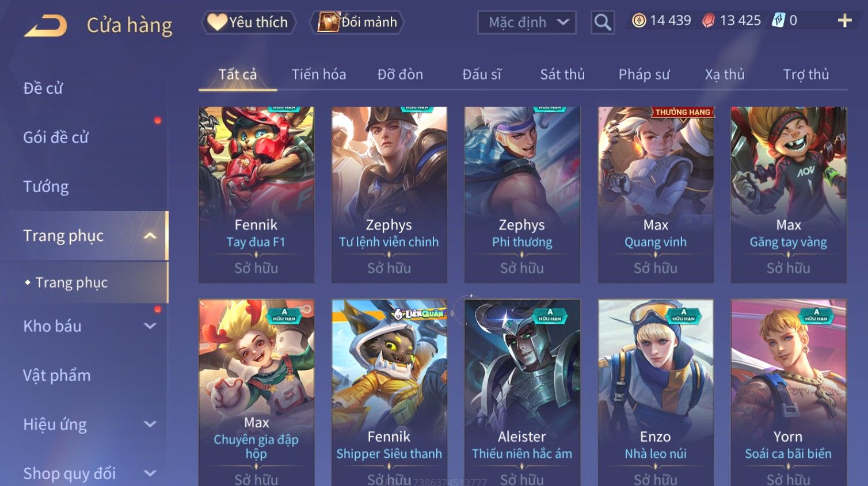Image resolution: width=868 pixels, height=486 pixels.
Task: Expand the Kho báu sidebar section
Action: (150, 326)
